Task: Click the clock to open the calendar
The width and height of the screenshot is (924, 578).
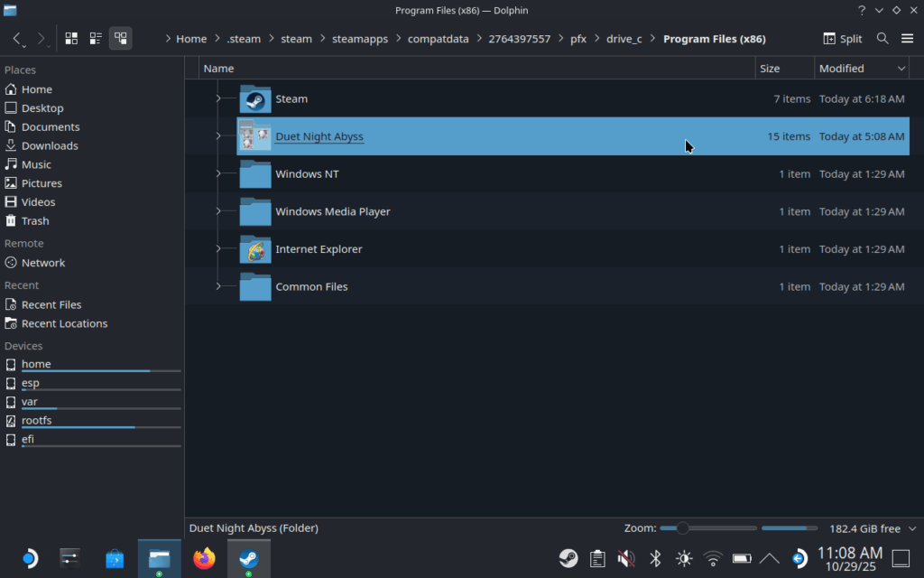Action: point(849,558)
